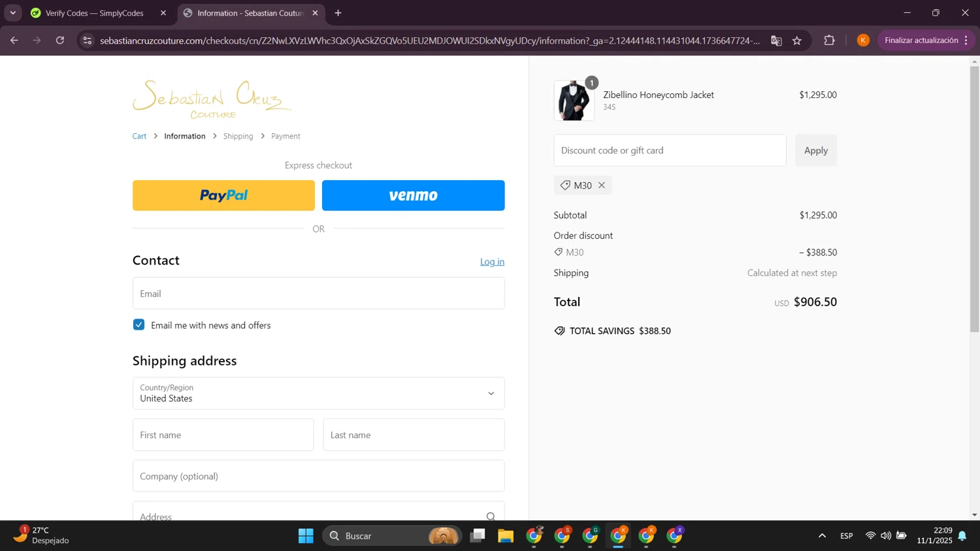Click the Total amount $906.50
This screenshot has width=980, height=551.
coord(815,302)
